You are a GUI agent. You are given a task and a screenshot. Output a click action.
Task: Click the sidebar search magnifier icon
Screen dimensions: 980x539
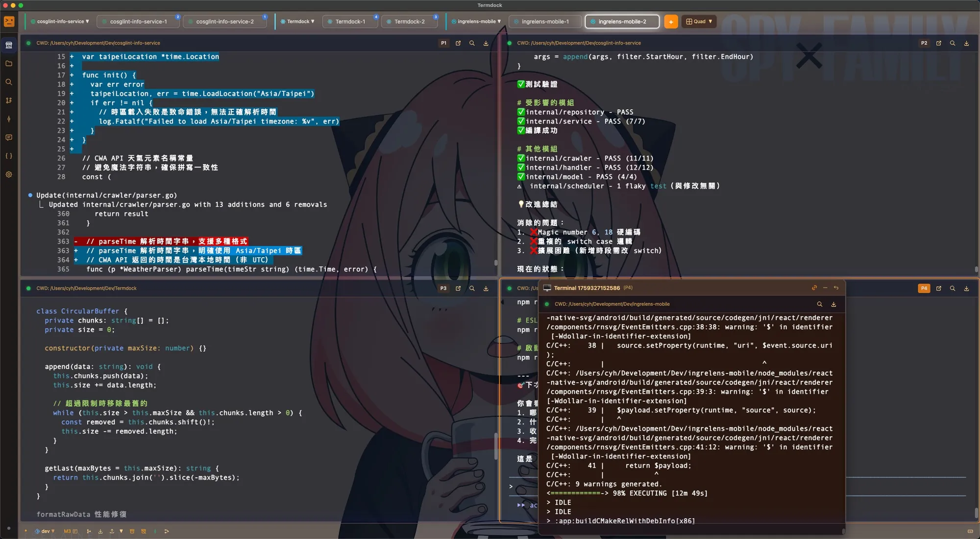9,82
